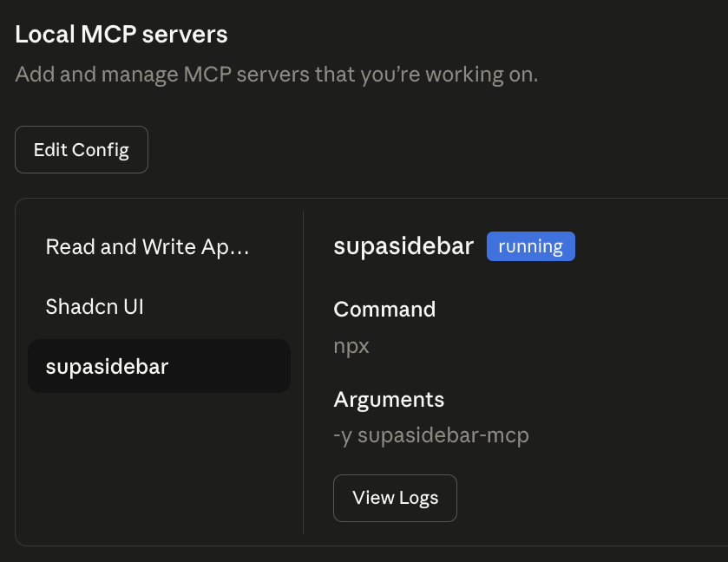This screenshot has height=562, width=728.
Task: Click the blue running status badge
Action: point(530,246)
